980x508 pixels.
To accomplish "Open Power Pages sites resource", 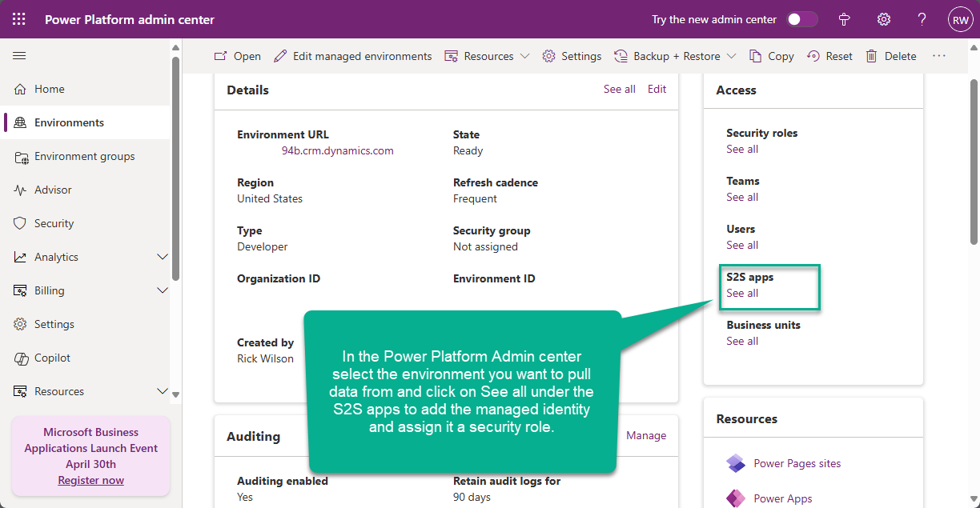I will point(797,463).
